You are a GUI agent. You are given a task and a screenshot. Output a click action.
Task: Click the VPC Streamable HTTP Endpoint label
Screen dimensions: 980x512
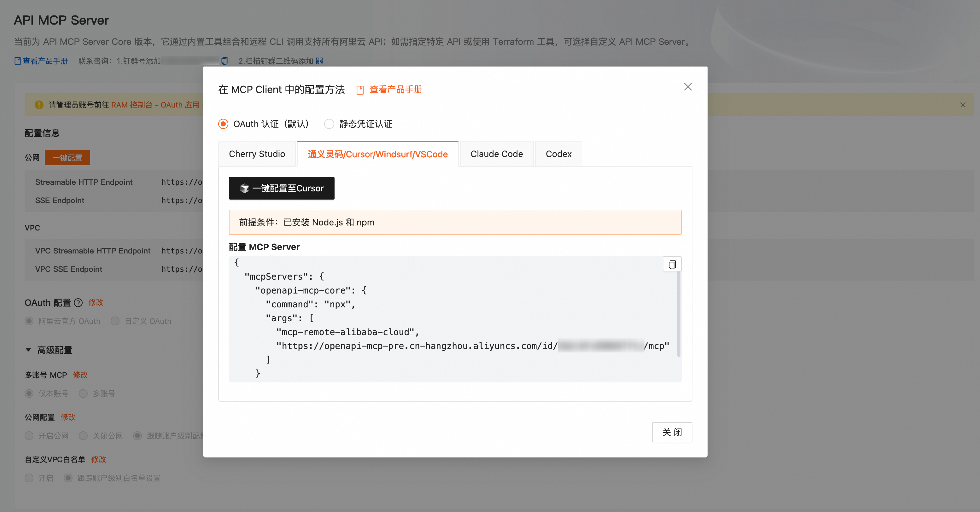tap(93, 251)
